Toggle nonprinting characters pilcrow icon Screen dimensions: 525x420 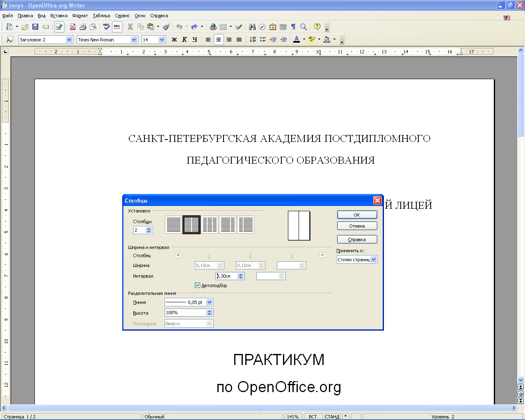tap(293, 27)
